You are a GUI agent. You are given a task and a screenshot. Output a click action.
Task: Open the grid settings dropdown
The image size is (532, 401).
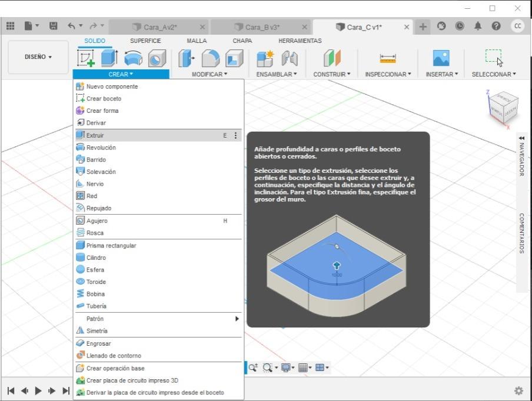click(305, 367)
